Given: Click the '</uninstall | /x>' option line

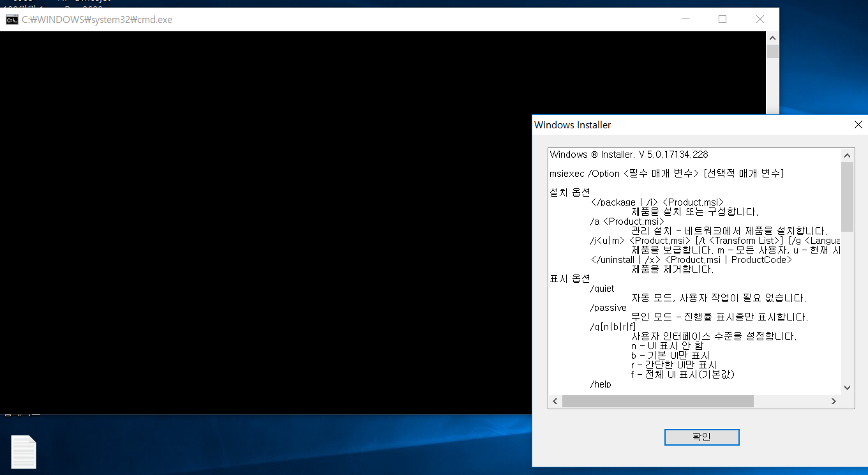Looking at the screenshot, I should pyautogui.click(x=691, y=260).
